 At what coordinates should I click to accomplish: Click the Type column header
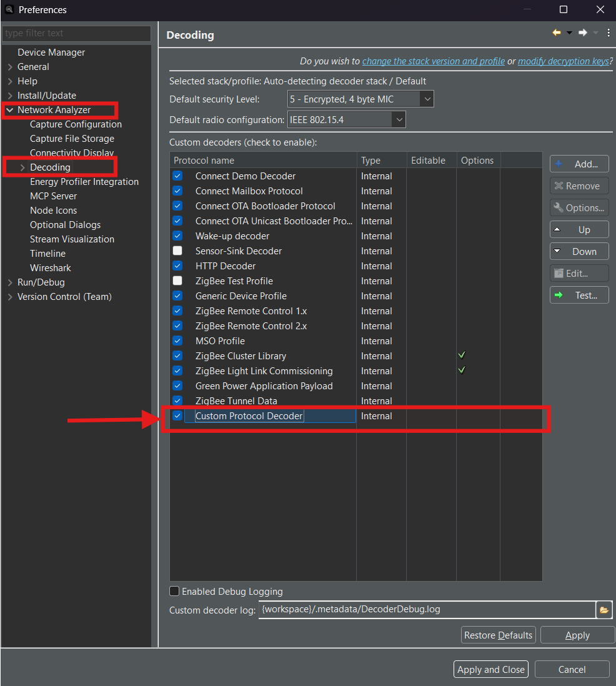(382, 160)
